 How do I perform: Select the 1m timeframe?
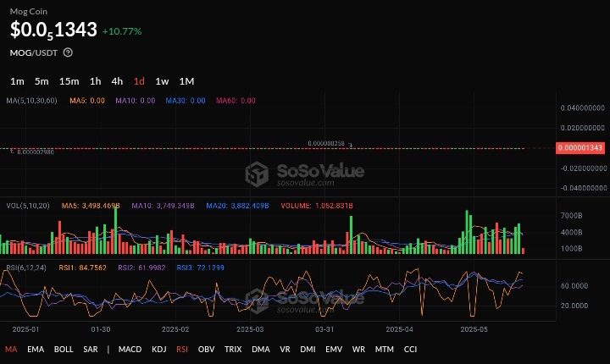coord(17,81)
